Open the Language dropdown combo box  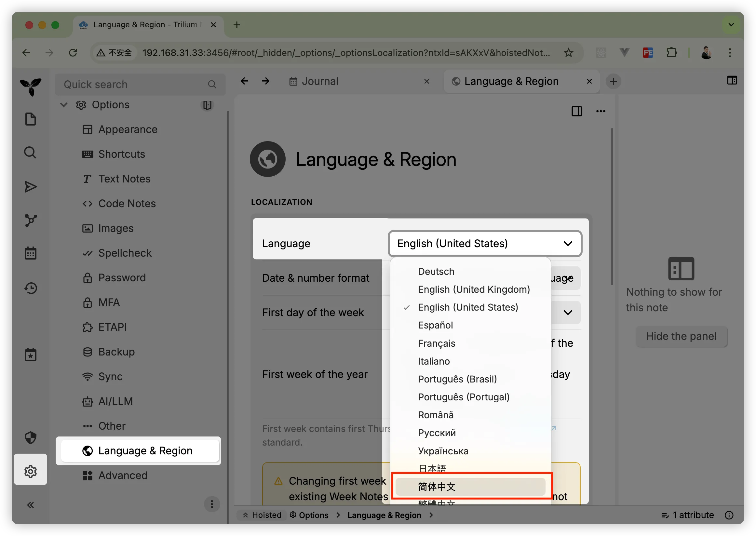coord(485,244)
